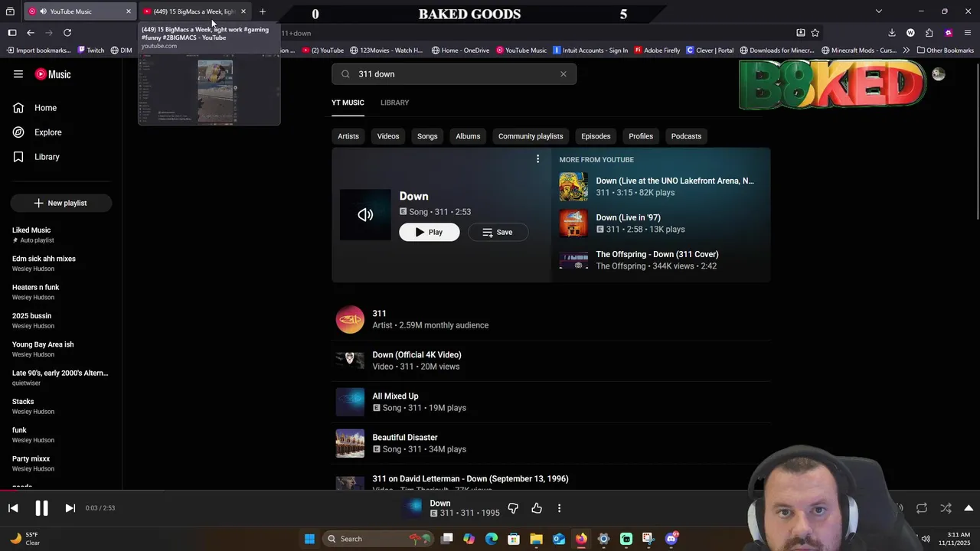Click the search field containing 311 down
This screenshot has height=551, width=980.
tap(455, 74)
